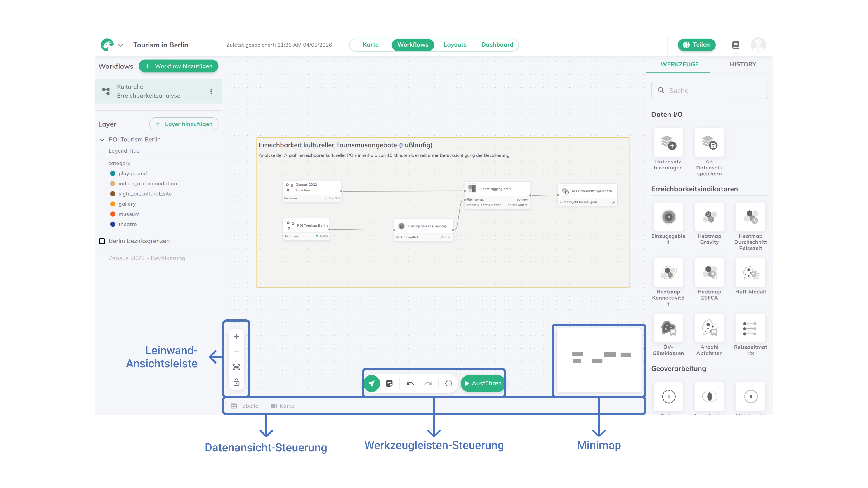
Task: Open the dropdown arrow beside the logo
Action: pos(120,45)
